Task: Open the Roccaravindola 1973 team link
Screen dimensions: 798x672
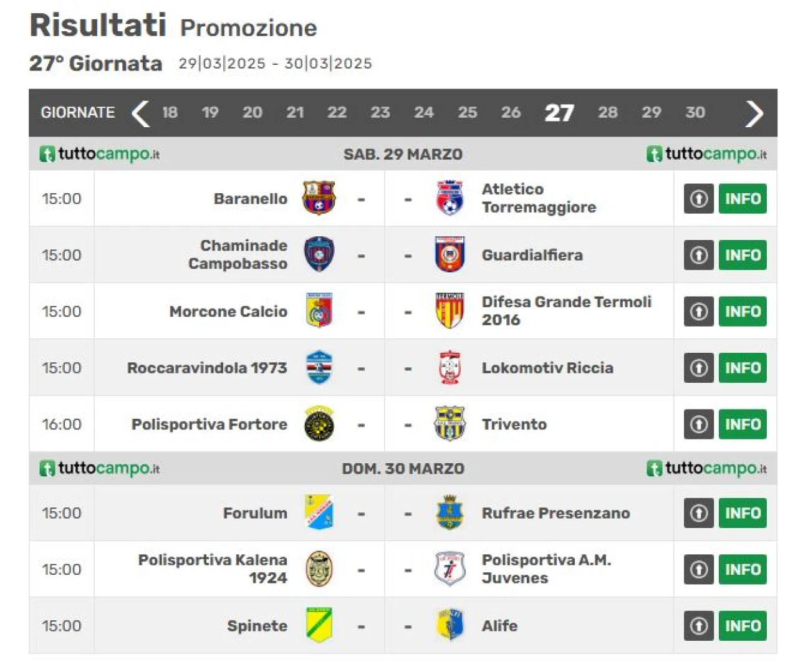Action: coord(207,368)
